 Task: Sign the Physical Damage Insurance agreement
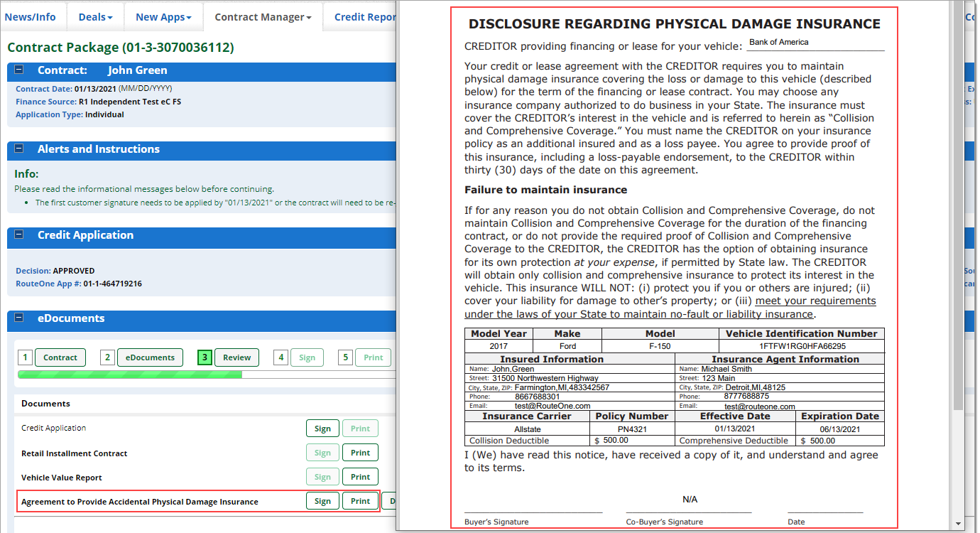tap(322, 501)
